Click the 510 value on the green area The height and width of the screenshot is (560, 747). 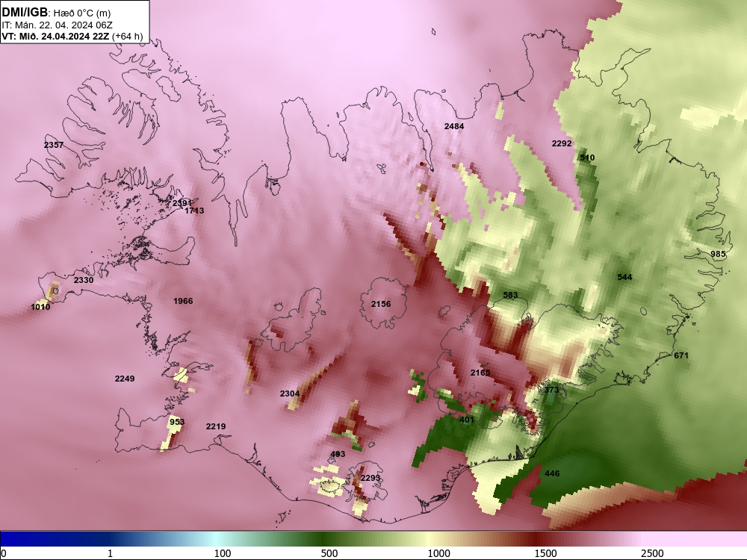click(x=587, y=158)
